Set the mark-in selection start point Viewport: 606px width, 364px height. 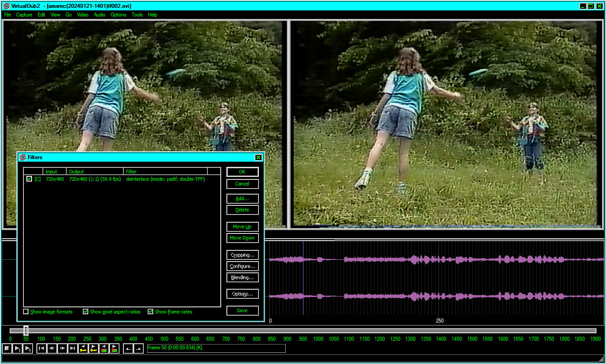coord(128,348)
